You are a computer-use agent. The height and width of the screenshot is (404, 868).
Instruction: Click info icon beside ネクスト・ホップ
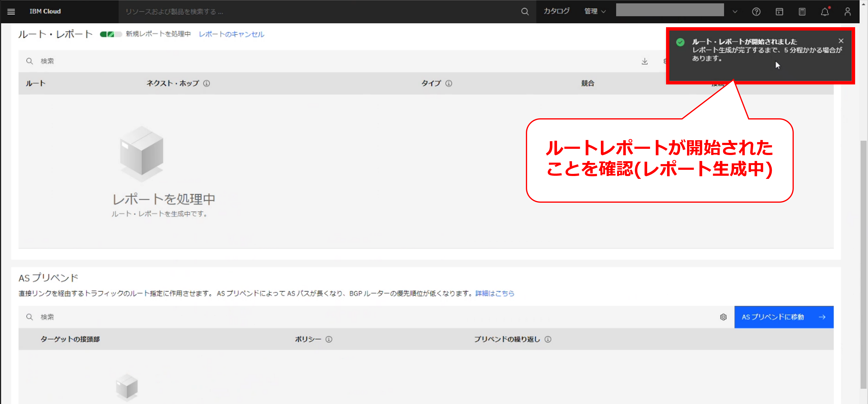[206, 83]
